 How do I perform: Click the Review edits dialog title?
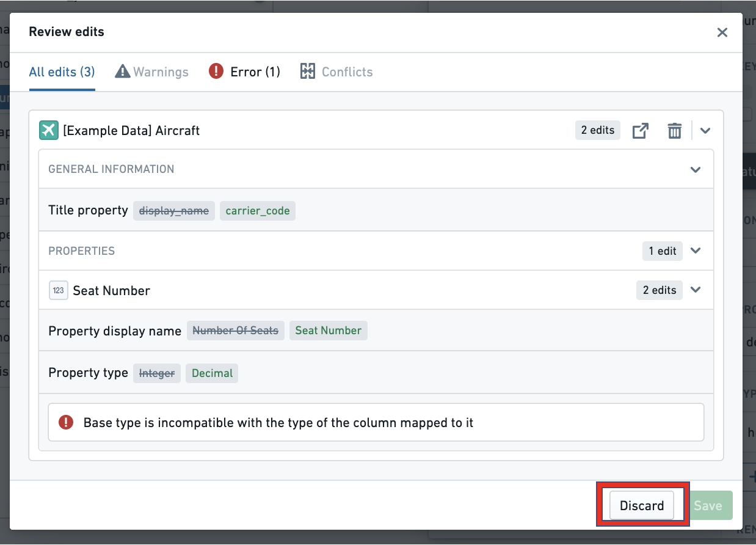click(x=67, y=32)
